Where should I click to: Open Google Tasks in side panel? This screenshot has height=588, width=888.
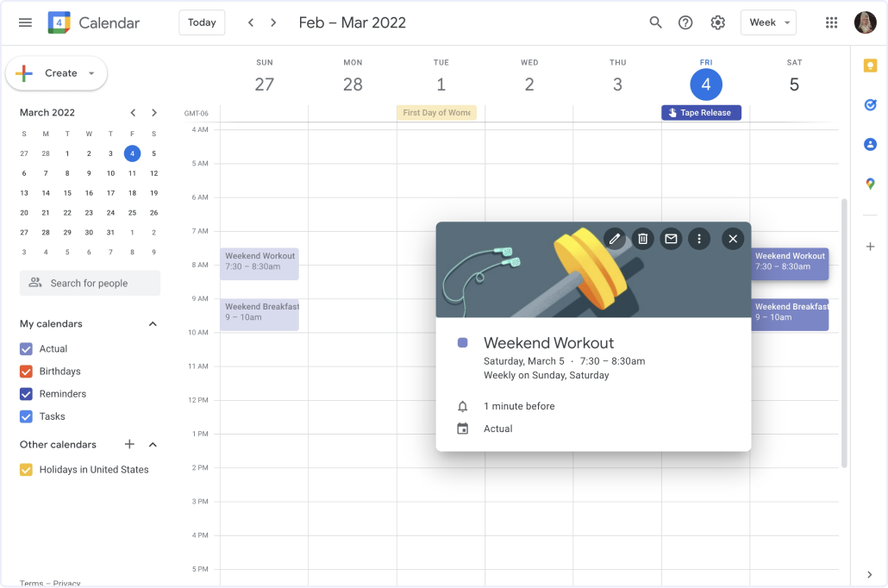click(x=870, y=105)
